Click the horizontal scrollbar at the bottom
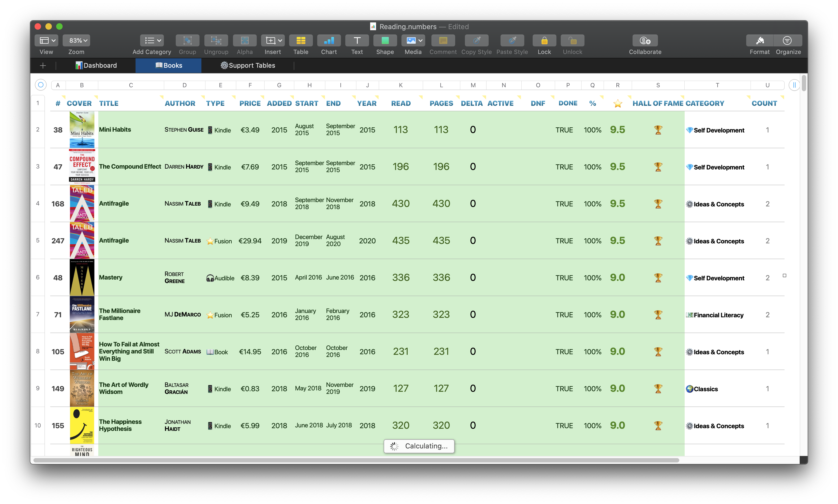 click(356, 460)
